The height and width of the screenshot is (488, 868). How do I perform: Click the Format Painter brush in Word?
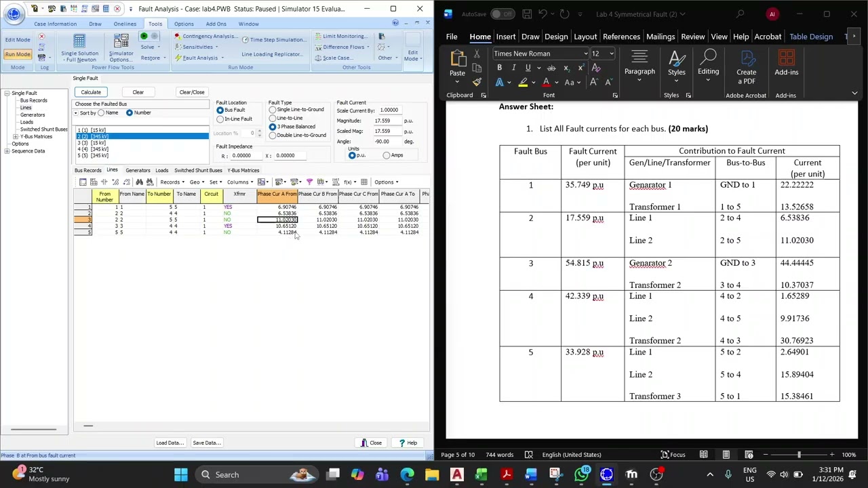pos(477,82)
